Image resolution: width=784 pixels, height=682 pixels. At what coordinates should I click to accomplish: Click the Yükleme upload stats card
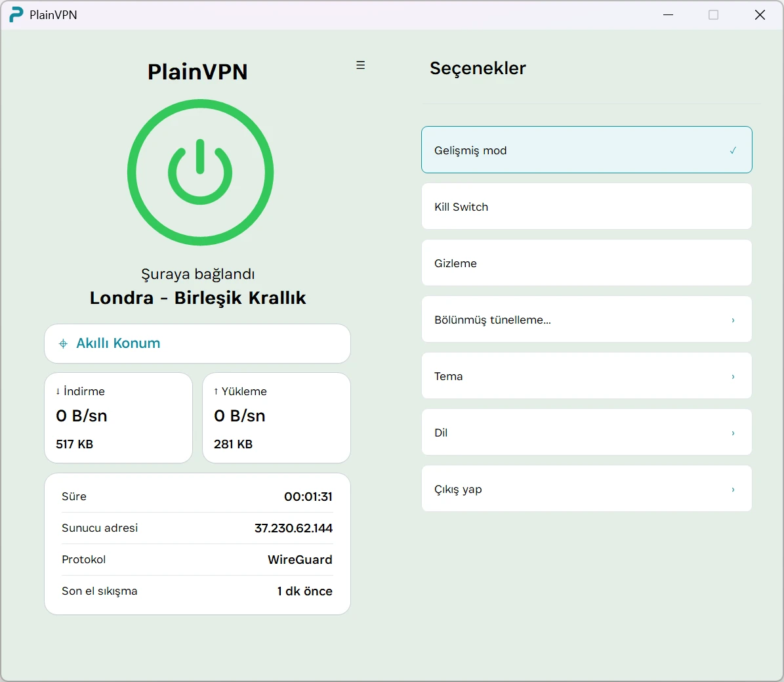pyautogui.click(x=276, y=418)
